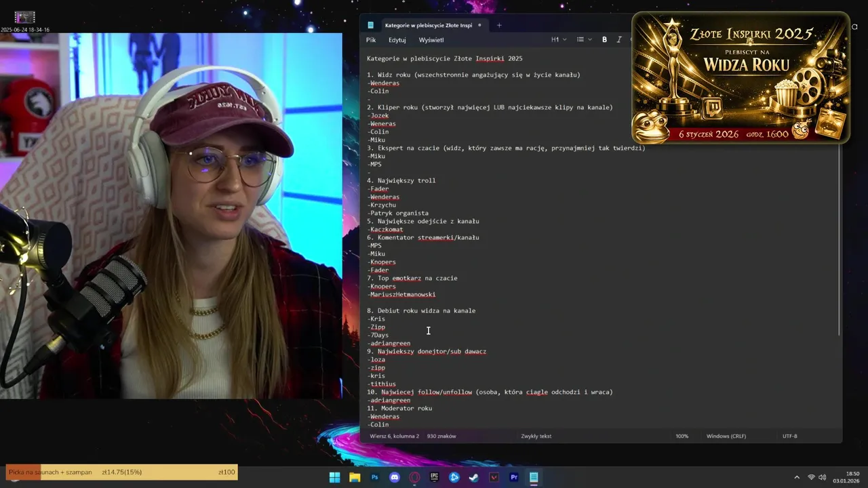
Task: Click the -tithius line
Action: pos(382,384)
